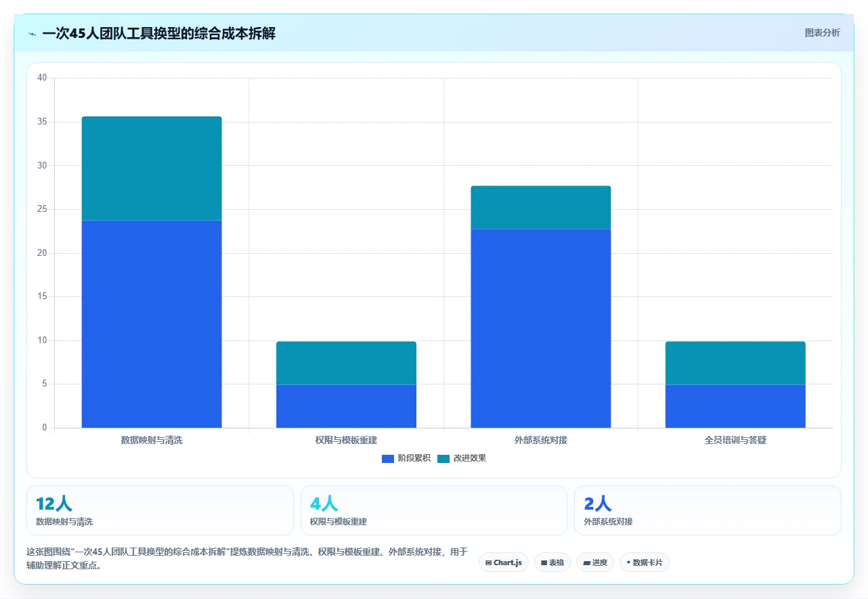The image size is (868, 599).
Task: Toggle the 阶段累积 legend item
Action: point(406,458)
